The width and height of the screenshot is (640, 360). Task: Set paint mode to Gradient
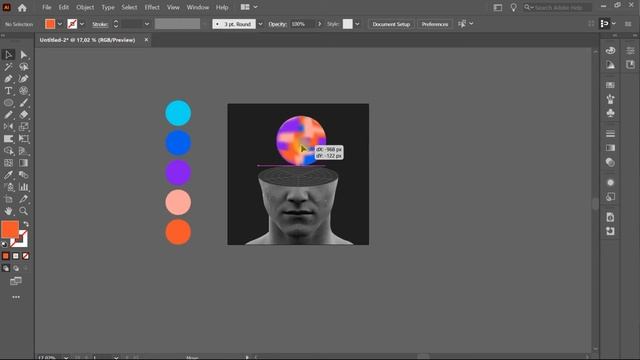coord(16,256)
